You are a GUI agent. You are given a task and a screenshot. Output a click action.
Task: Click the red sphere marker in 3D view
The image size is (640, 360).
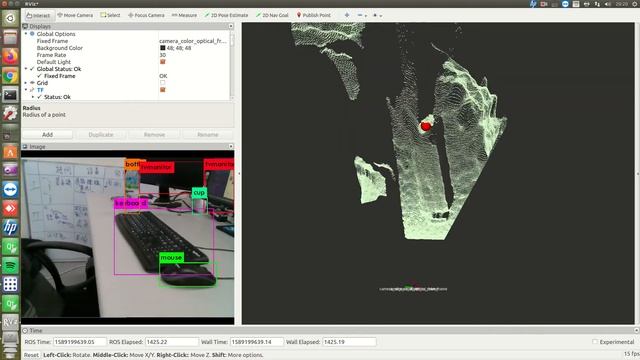(426, 126)
